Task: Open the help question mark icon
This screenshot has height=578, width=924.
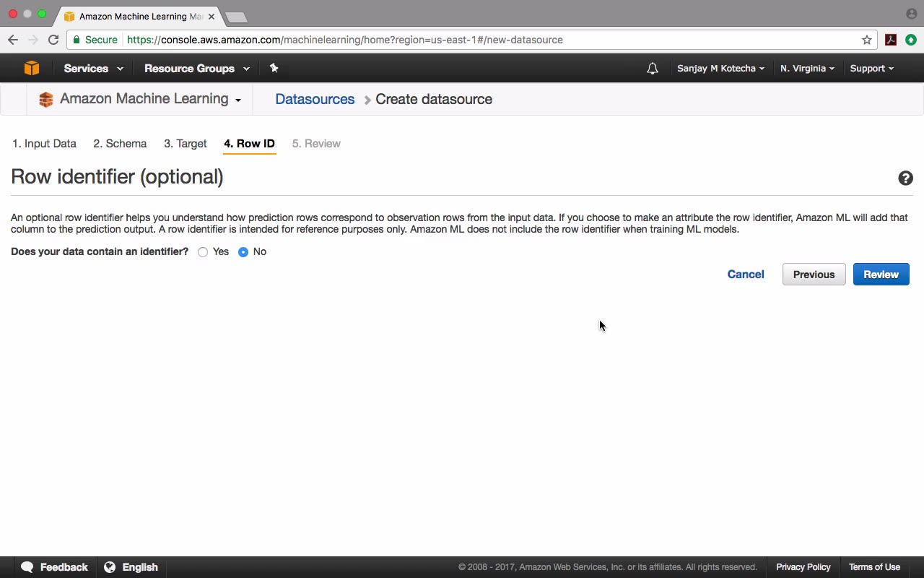Action: (905, 178)
